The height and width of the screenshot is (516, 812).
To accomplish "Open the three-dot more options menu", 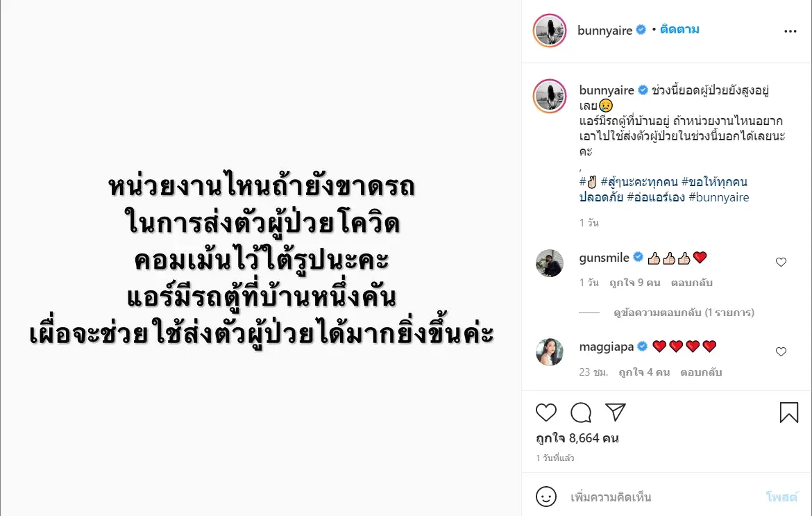I will click(790, 31).
